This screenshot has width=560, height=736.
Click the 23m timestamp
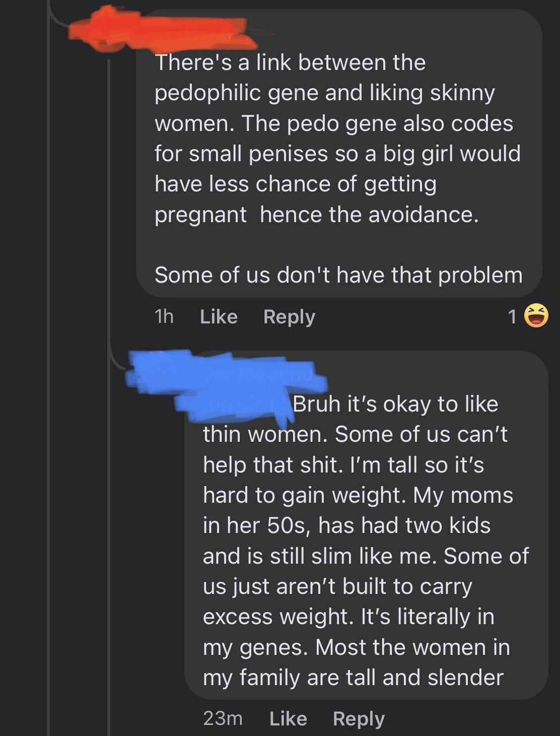click(223, 718)
